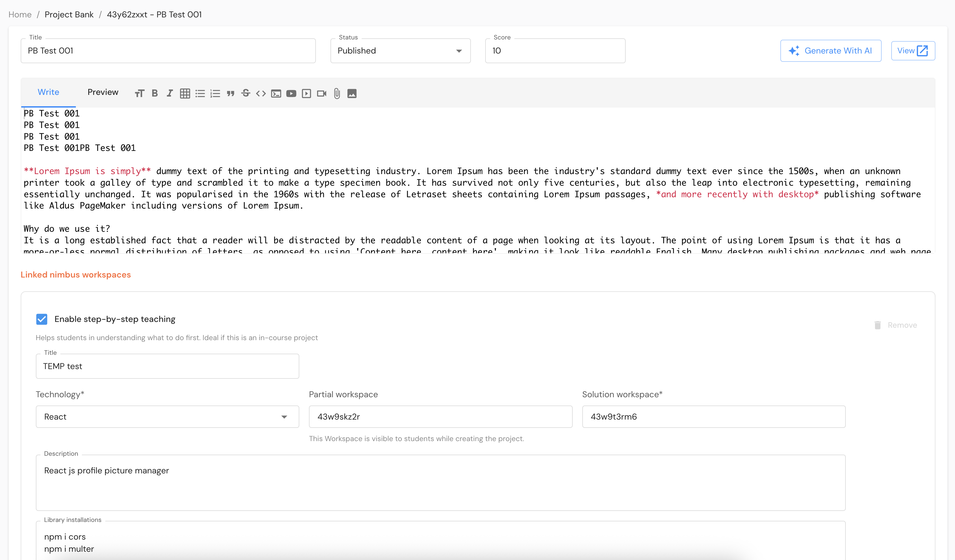Navigate to Project Bank breadcrumb
Screen dimensions: 955x560
[69, 14]
